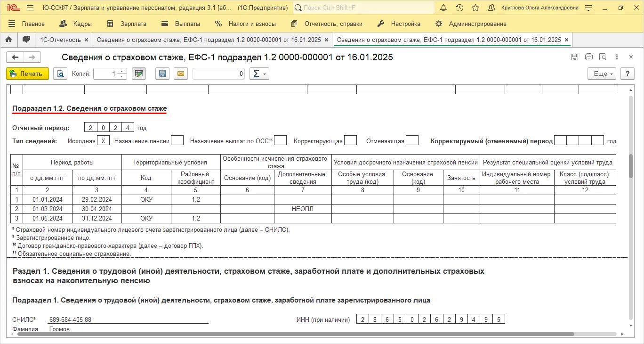Open the discussions chat icon tab
The image size is (644, 344).
pyautogui.click(x=26, y=40)
